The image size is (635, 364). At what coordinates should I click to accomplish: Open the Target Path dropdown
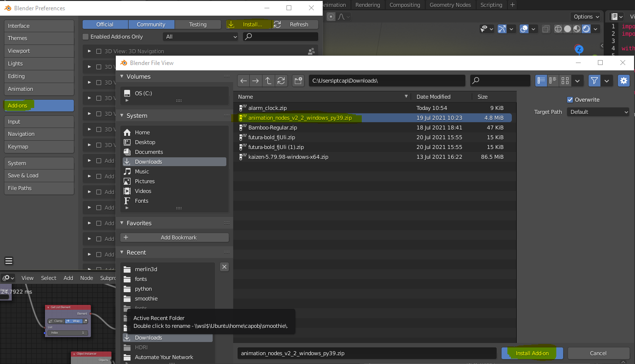pyautogui.click(x=599, y=112)
